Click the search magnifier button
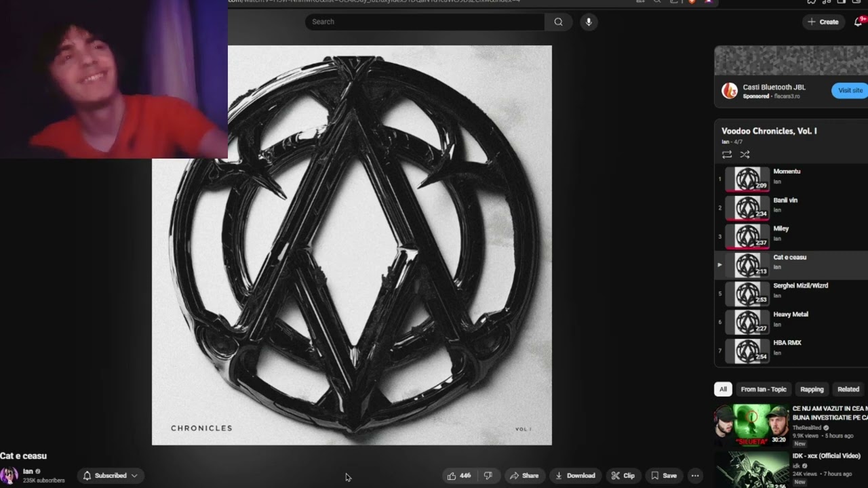 (x=558, y=22)
